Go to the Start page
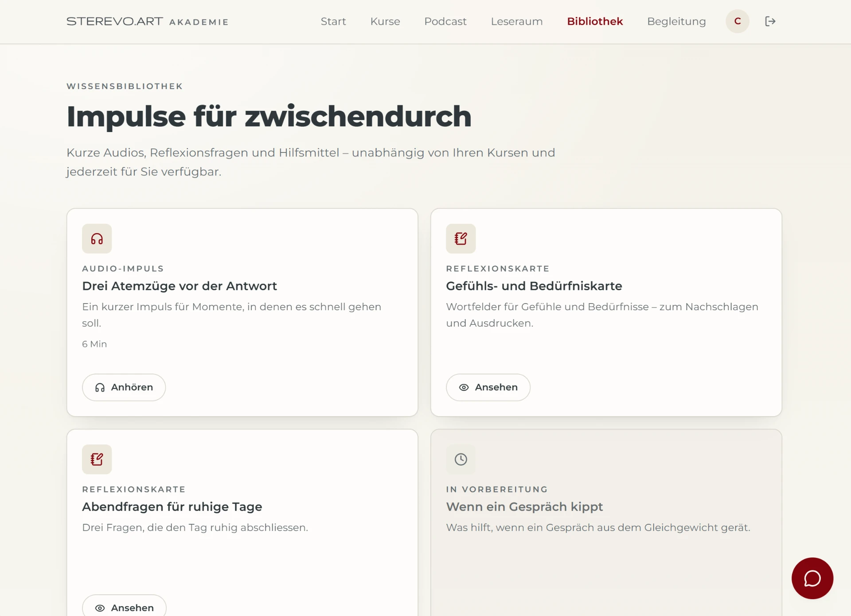 click(x=333, y=21)
